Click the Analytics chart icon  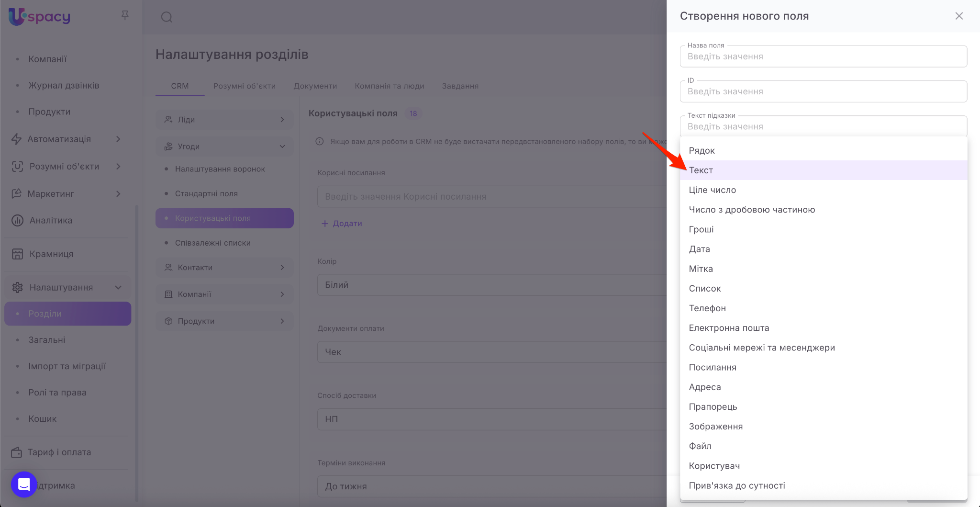[17, 220]
